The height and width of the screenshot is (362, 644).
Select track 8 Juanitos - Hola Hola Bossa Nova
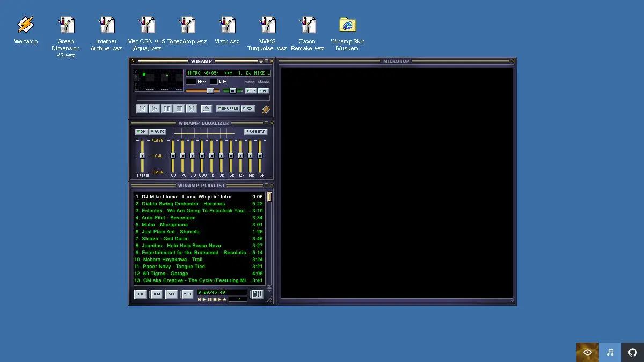199,246
